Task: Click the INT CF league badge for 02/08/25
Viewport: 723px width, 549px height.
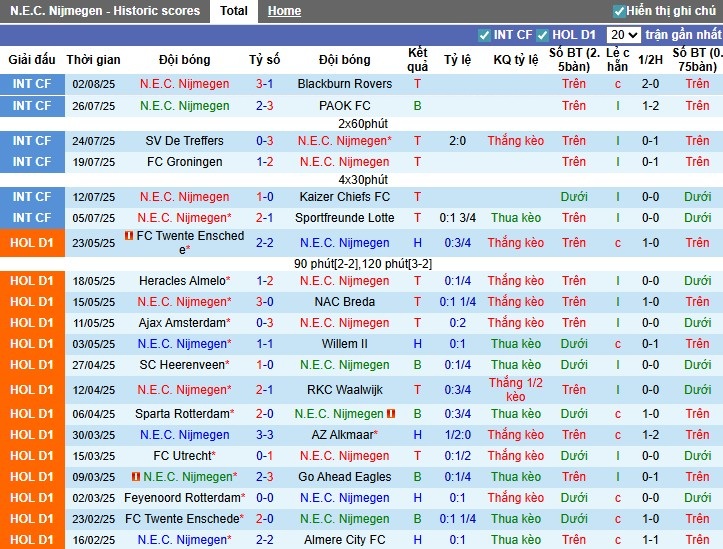Action: [x=32, y=84]
